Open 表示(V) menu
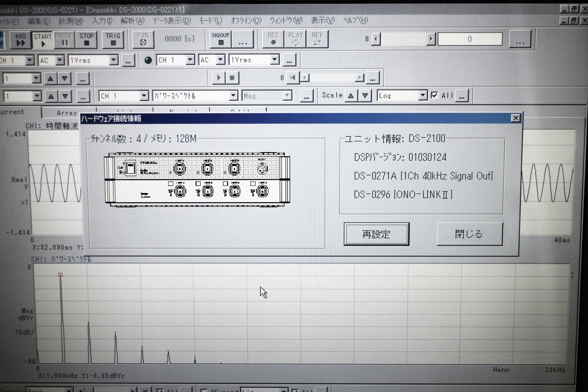Screen dimensions: 588x392 click(x=323, y=20)
